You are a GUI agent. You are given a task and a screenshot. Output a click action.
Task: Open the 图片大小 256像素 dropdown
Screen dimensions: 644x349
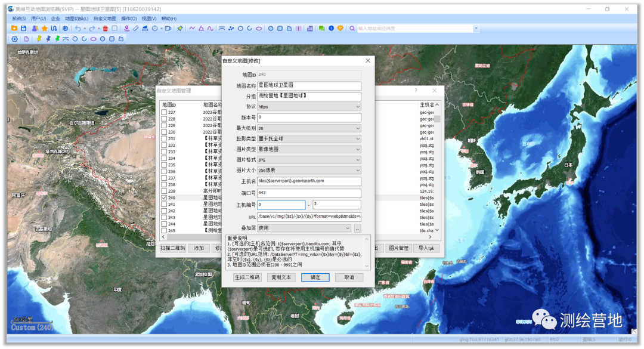pos(309,170)
